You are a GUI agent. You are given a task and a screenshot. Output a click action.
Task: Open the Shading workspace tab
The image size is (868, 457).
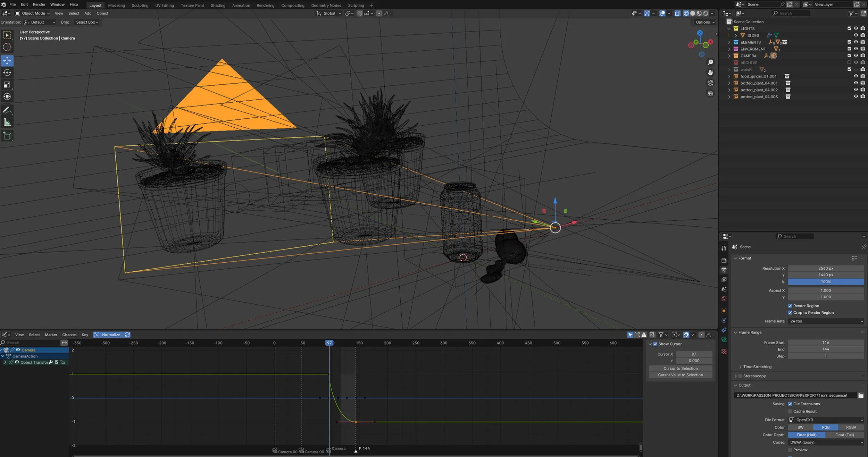[x=218, y=5]
